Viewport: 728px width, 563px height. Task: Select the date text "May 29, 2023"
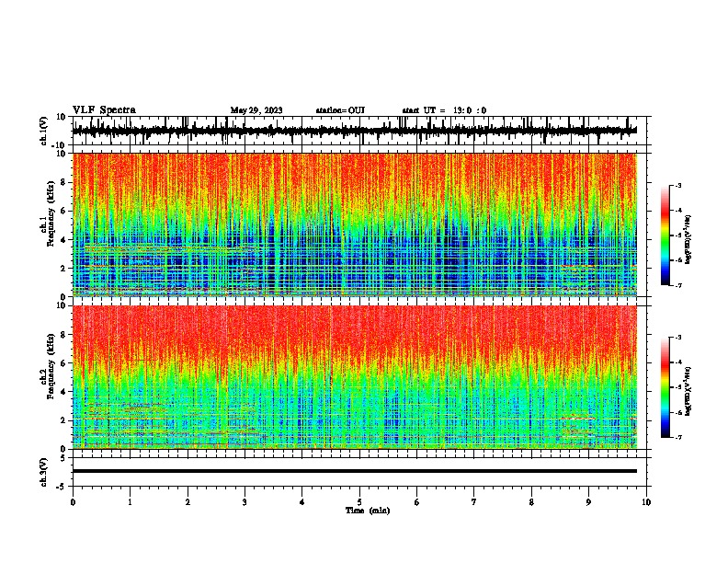pyautogui.click(x=256, y=110)
